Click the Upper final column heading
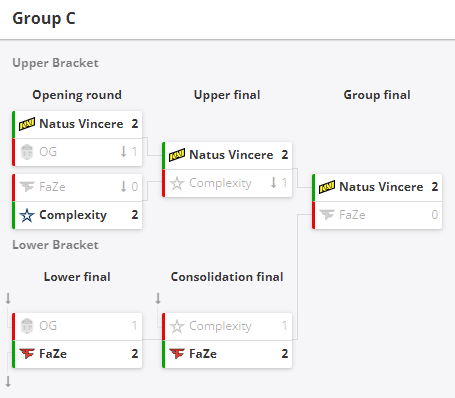455x398 pixels. (227, 95)
